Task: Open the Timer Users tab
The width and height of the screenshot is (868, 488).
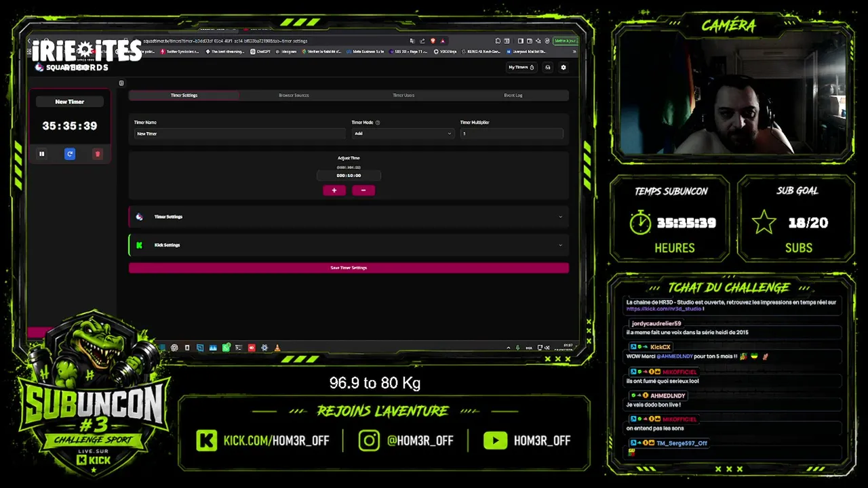Action: (403, 96)
